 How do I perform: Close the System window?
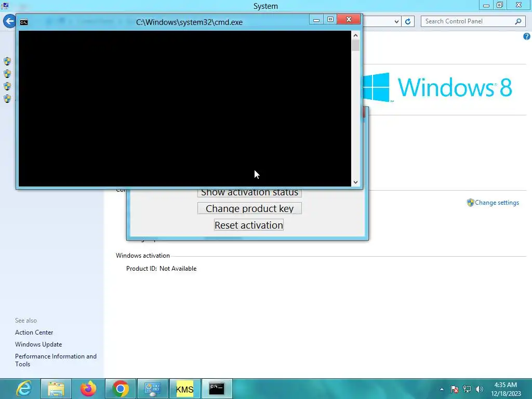519,5
